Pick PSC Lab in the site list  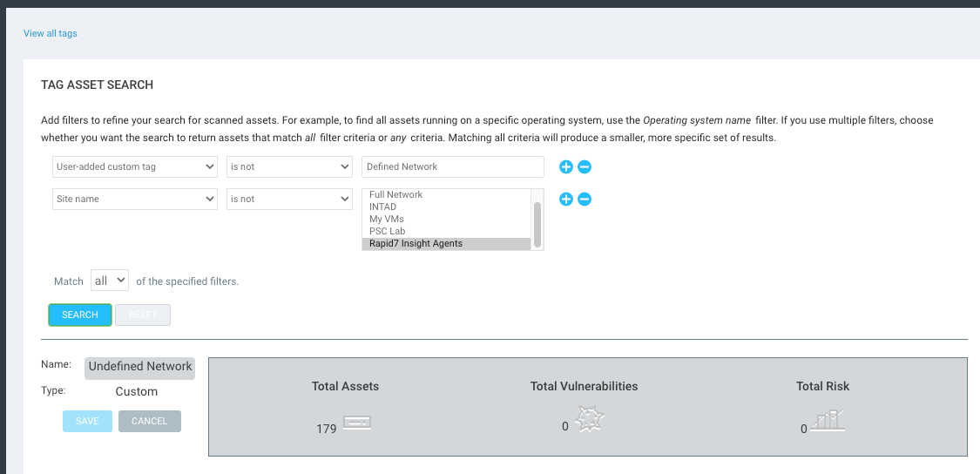click(x=387, y=231)
